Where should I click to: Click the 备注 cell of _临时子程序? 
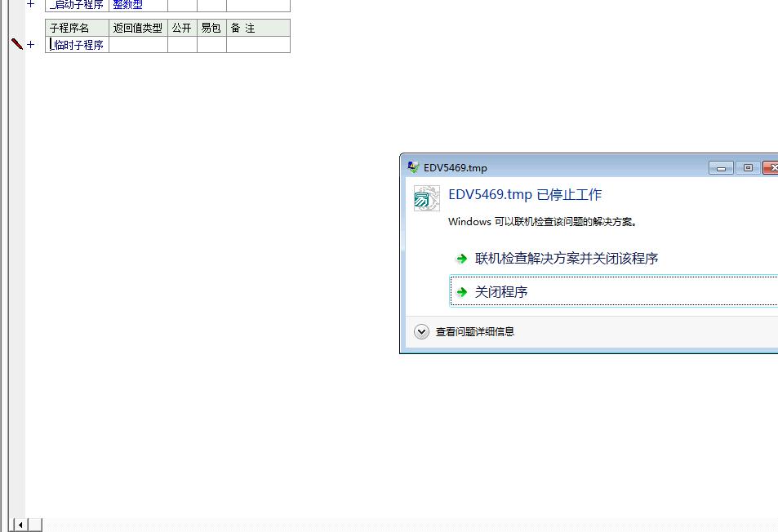pyautogui.click(x=258, y=45)
